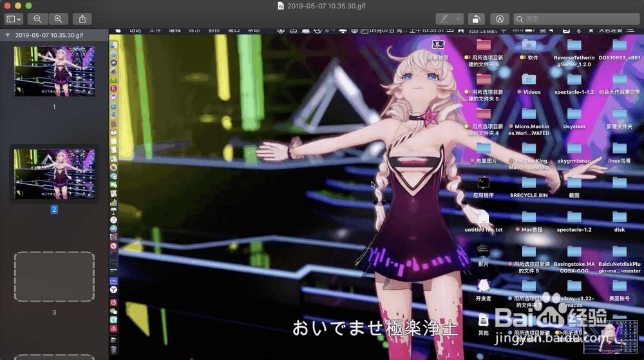Open the sidebar view options dropdown

tap(14, 19)
